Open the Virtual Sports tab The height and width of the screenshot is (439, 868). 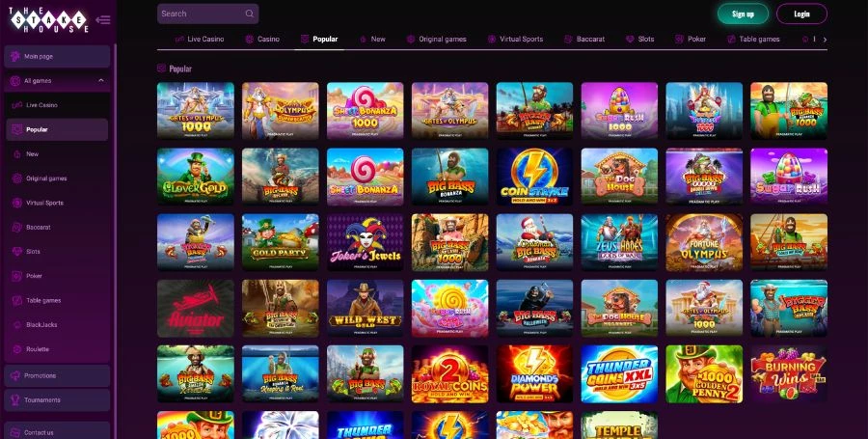pyautogui.click(x=515, y=40)
